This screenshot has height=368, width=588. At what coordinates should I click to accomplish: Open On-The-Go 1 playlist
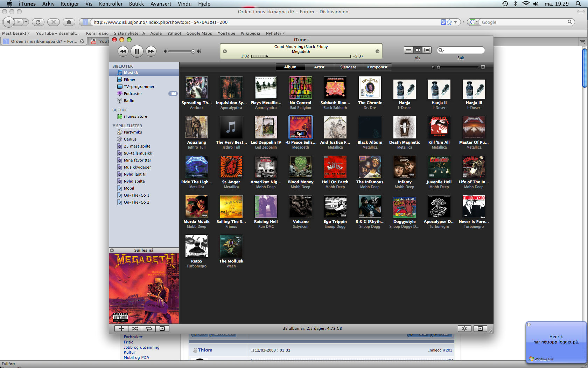click(x=144, y=195)
